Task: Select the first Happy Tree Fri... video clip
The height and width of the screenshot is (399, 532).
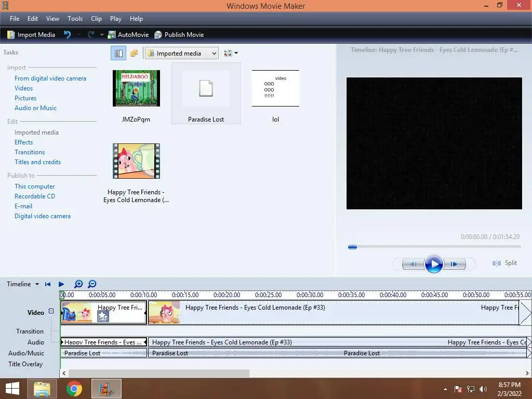Action: click(x=104, y=312)
